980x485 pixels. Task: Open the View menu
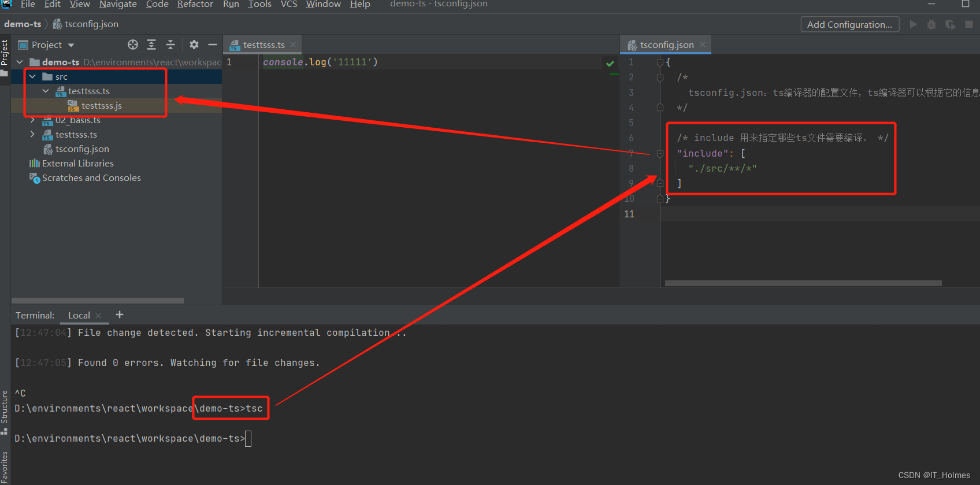[80, 4]
